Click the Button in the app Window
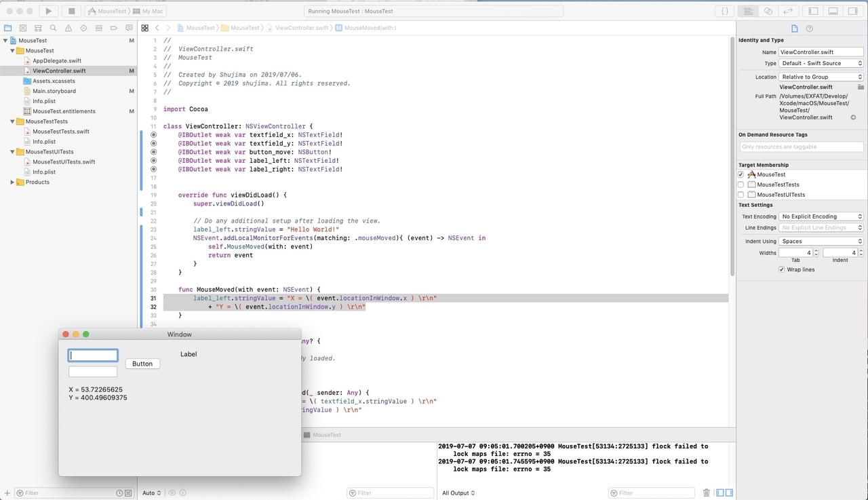The width and height of the screenshot is (868, 500). coord(142,364)
